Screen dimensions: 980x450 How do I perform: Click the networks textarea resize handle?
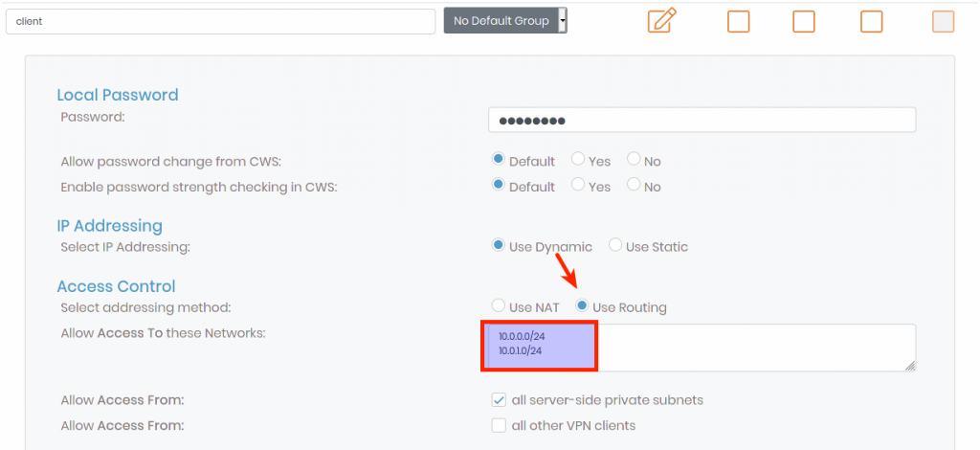[910, 366]
